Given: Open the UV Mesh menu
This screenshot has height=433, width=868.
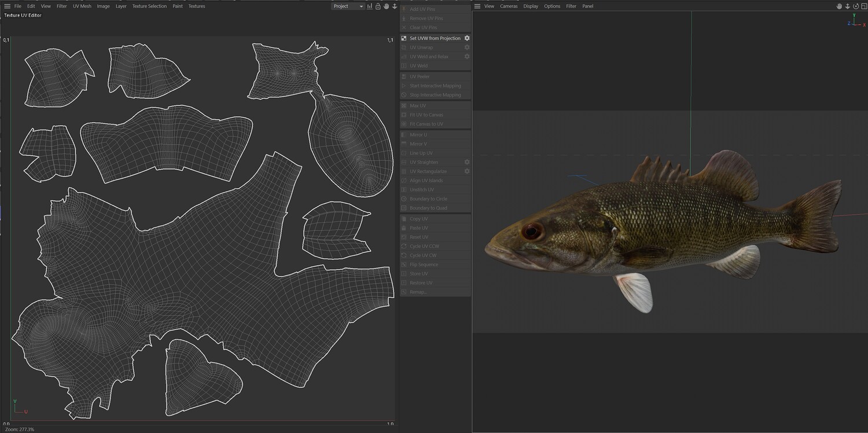Looking at the screenshot, I should [82, 6].
